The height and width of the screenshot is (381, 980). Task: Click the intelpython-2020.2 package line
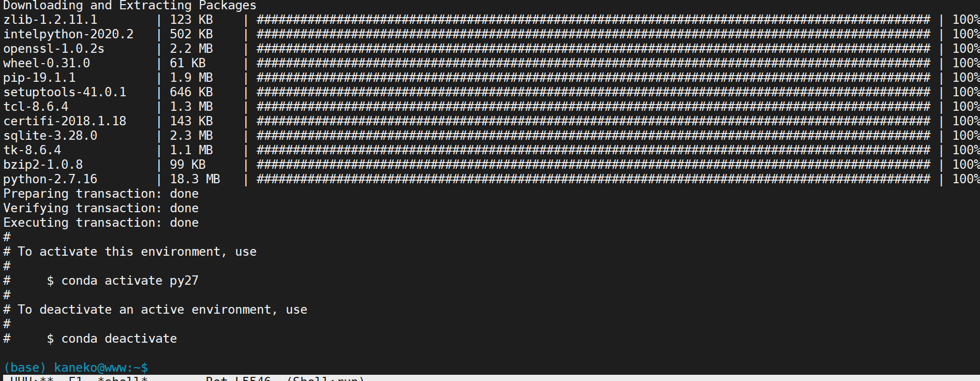tap(491, 34)
